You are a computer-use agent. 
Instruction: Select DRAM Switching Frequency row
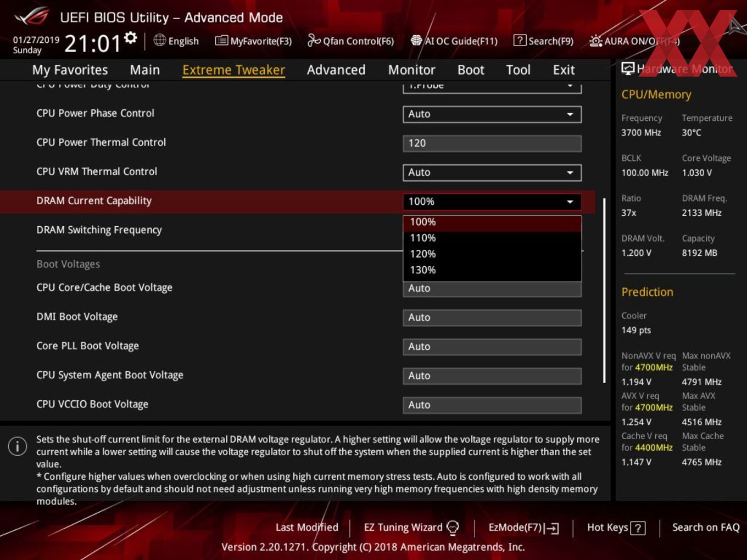[99, 230]
